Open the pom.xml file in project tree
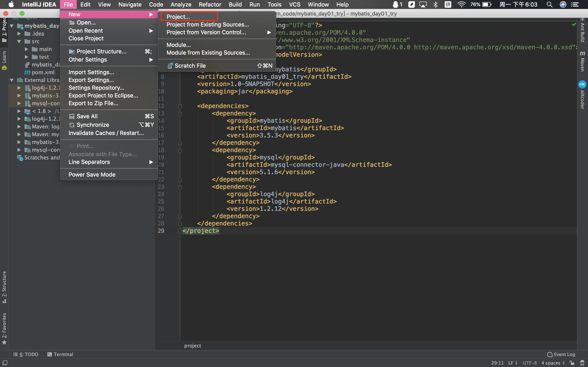Screen dimensions: 588x367 [x=43, y=72]
